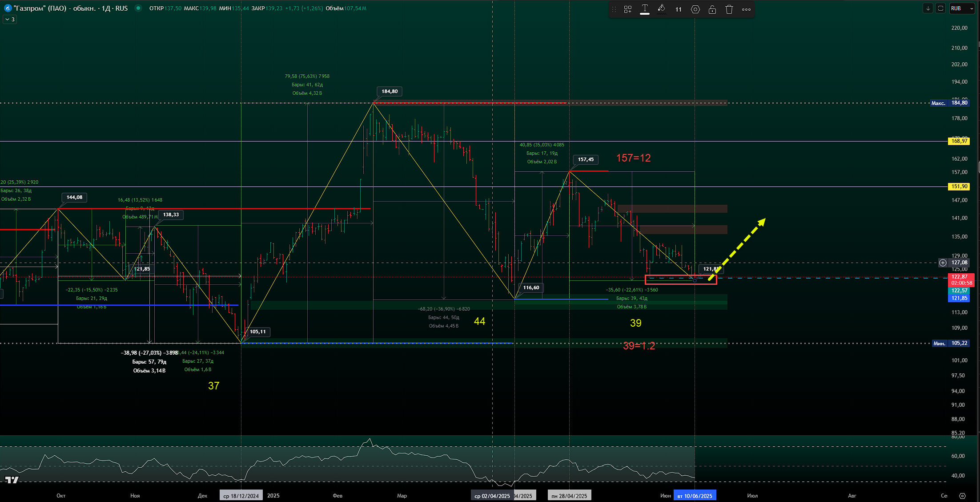Click the TradingView logo in bottom-left
The image size is (980, 502).
click(12, 479)
